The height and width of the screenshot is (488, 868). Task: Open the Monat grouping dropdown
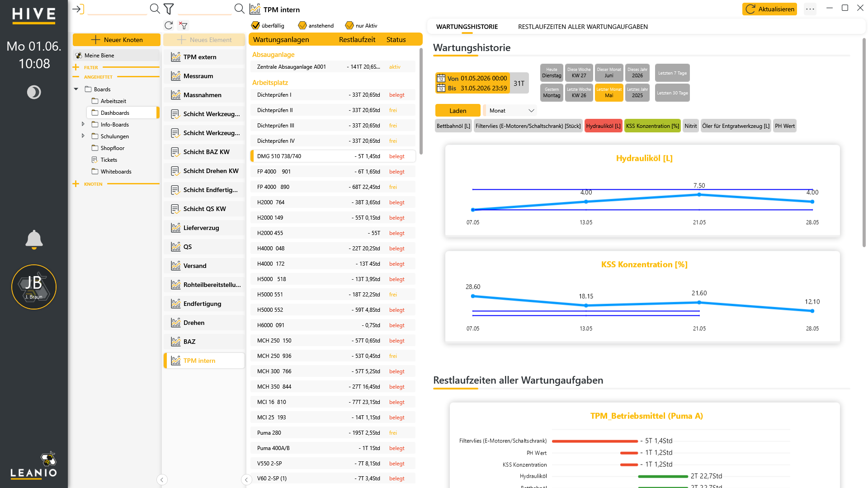pyautogui.click(x=511, y=111)
